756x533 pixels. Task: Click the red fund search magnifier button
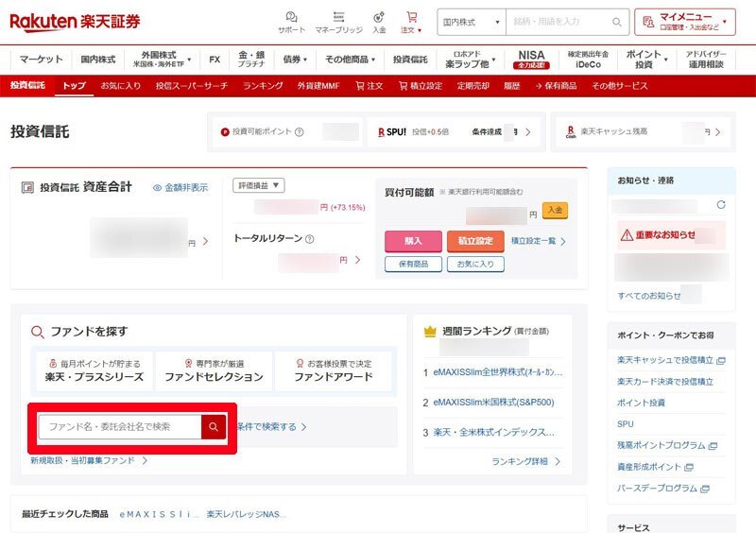click(x=214, y=426)
